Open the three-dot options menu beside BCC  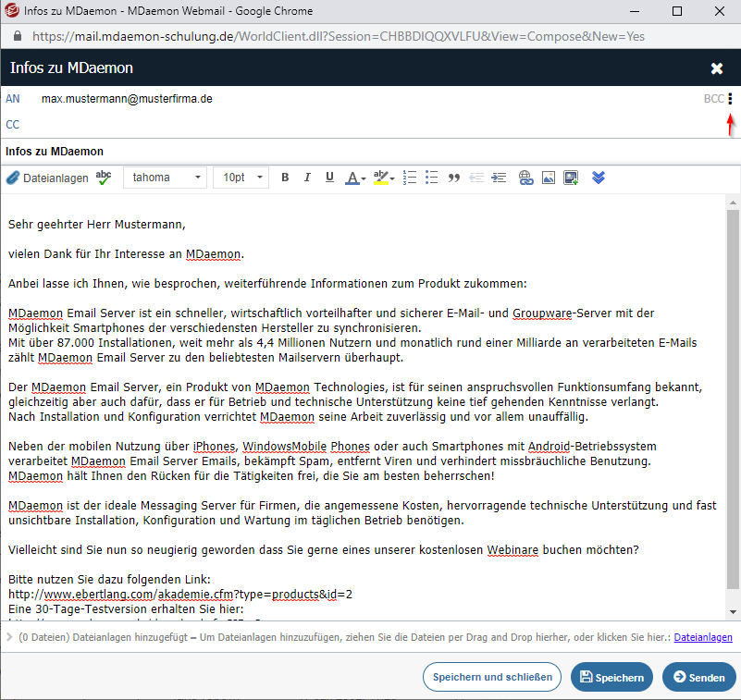[x=731, y=99]
